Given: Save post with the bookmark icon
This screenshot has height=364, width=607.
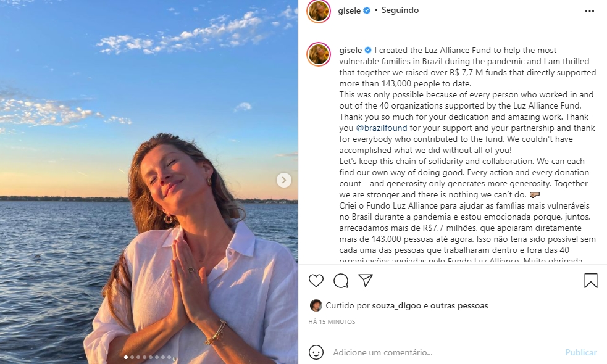Looking at the screenshot, I should pos(591,281).
